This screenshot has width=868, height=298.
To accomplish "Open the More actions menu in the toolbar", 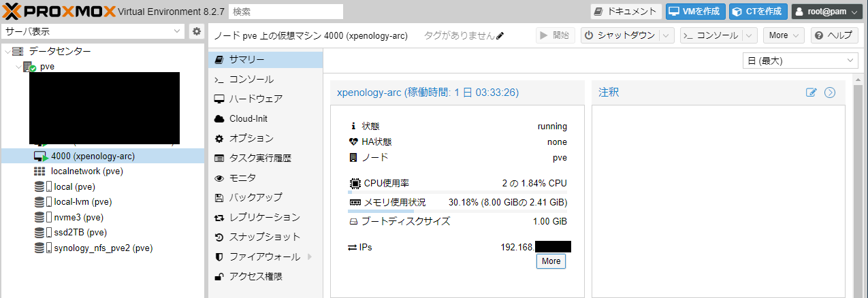I will tap(784, 35).
